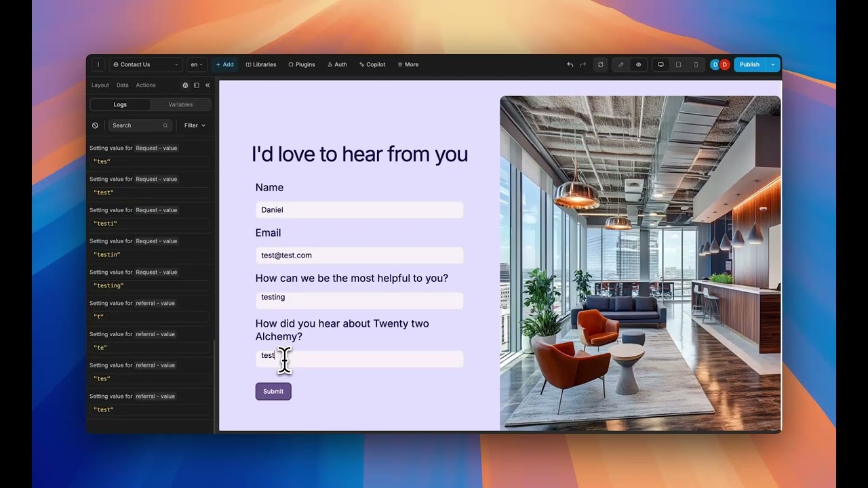Click the Name input containing Daniel

359,210
